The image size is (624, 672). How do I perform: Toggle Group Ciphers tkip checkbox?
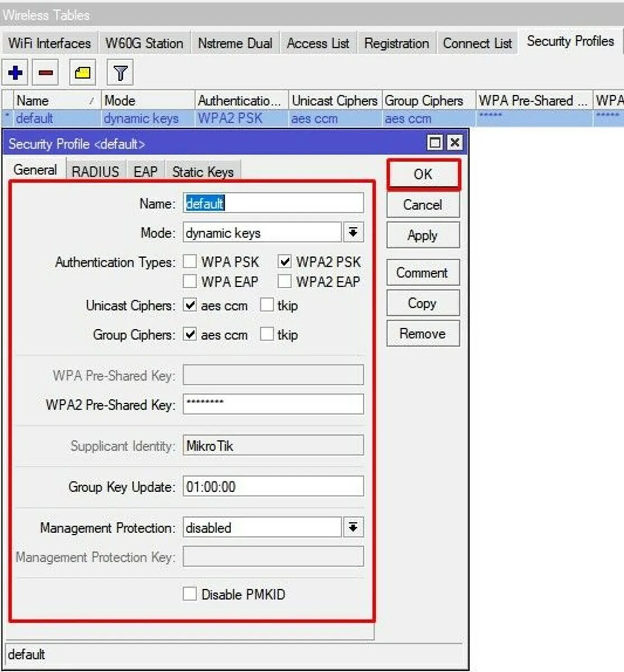point(267,334)
